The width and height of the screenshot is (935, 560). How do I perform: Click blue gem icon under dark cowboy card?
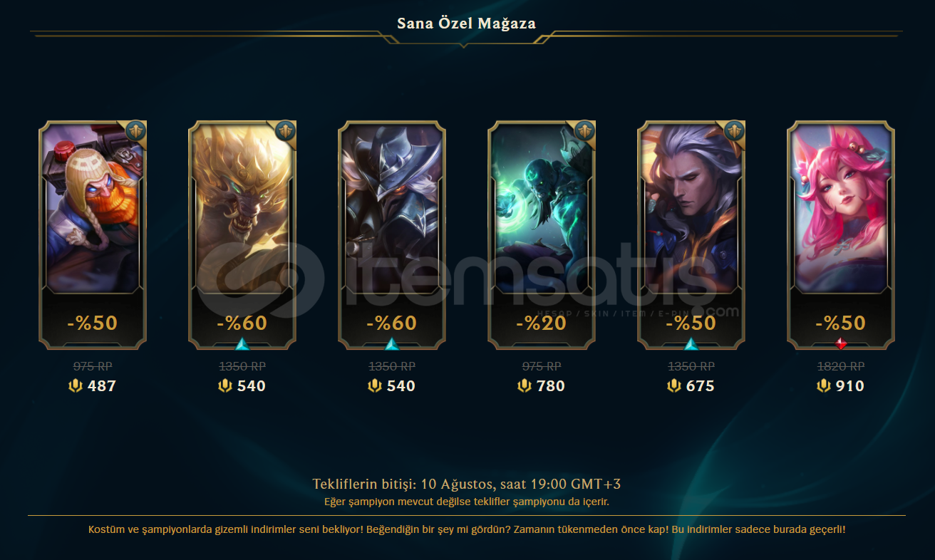[392, 345]
